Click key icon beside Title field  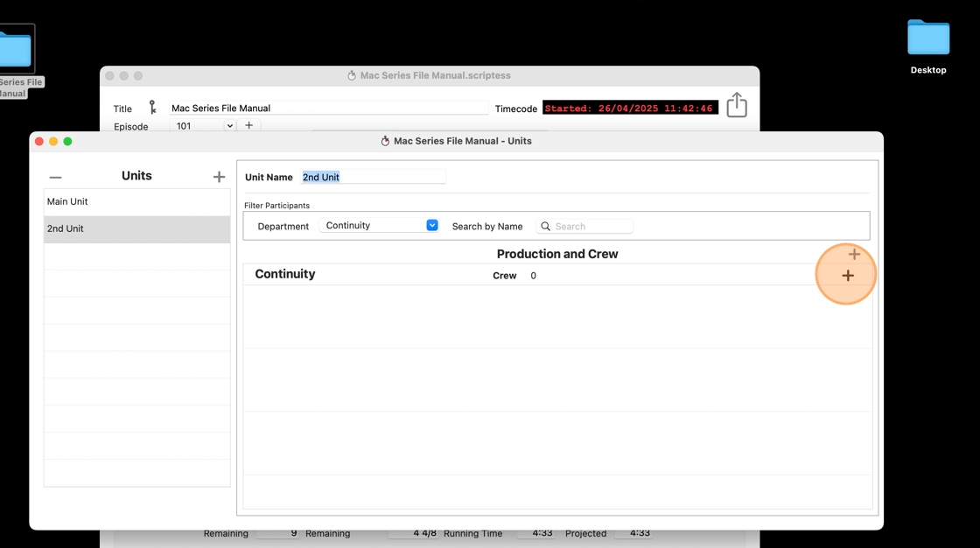pos(152,107)
